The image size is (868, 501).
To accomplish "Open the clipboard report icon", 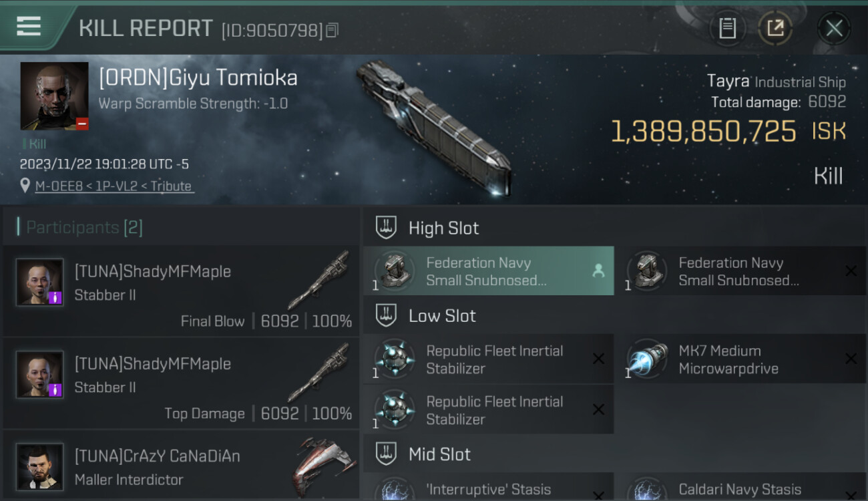I will pos(727,28).
